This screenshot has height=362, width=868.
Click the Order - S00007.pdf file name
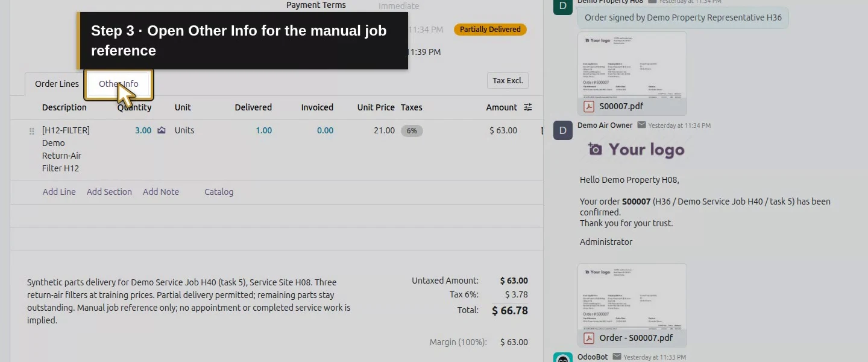tap(636, 338)
